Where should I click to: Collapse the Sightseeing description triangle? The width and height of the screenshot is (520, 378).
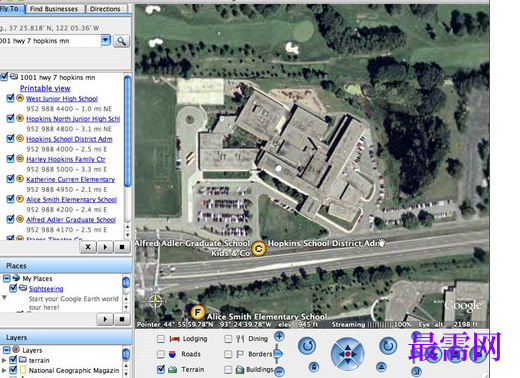4,297
